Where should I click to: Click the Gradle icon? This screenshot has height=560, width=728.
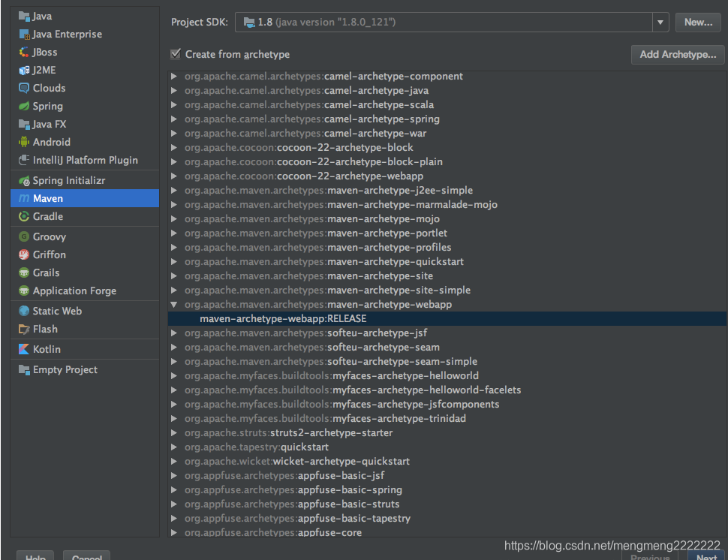[24, 216]
